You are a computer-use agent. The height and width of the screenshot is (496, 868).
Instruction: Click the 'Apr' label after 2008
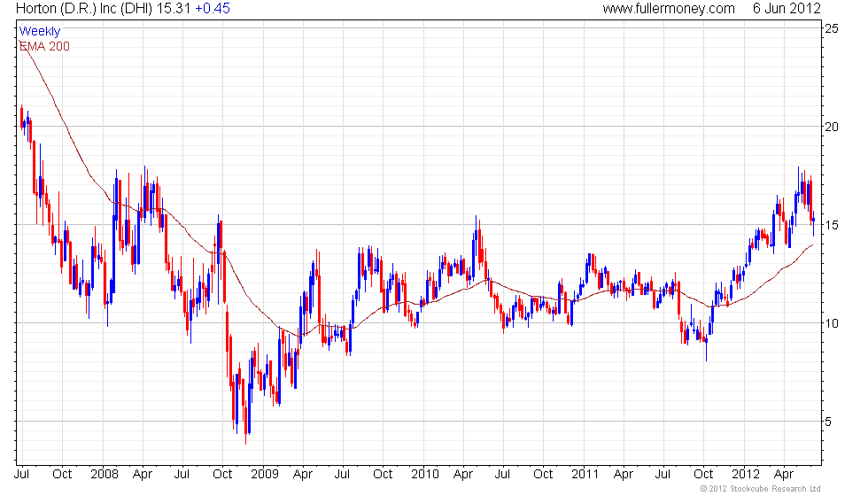click(143, 475)
